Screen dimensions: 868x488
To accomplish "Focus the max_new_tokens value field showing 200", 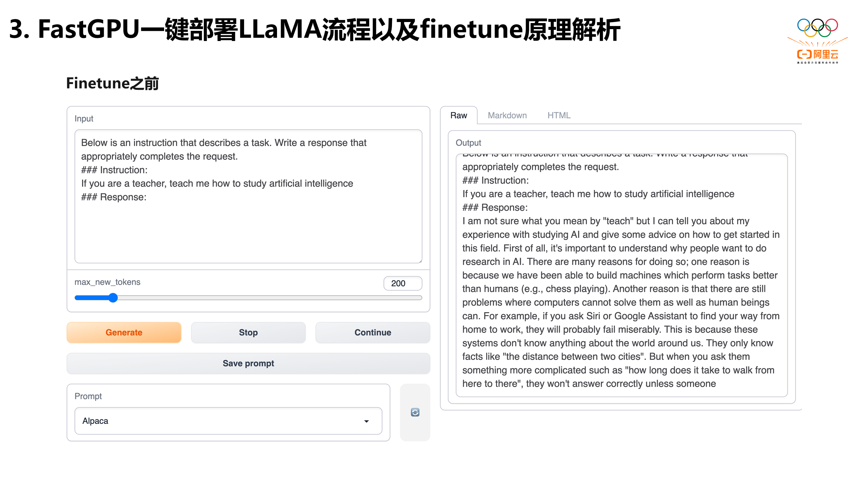I will click(402, 283).
